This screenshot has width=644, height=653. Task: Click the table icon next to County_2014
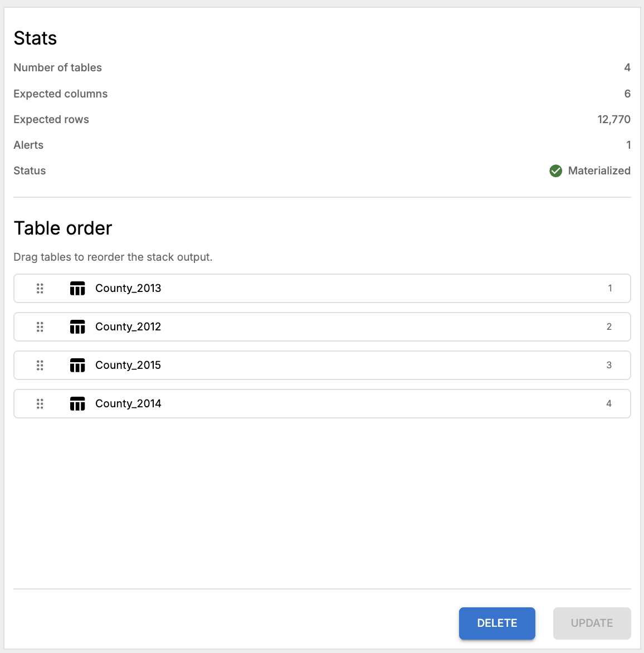(77, 403)
